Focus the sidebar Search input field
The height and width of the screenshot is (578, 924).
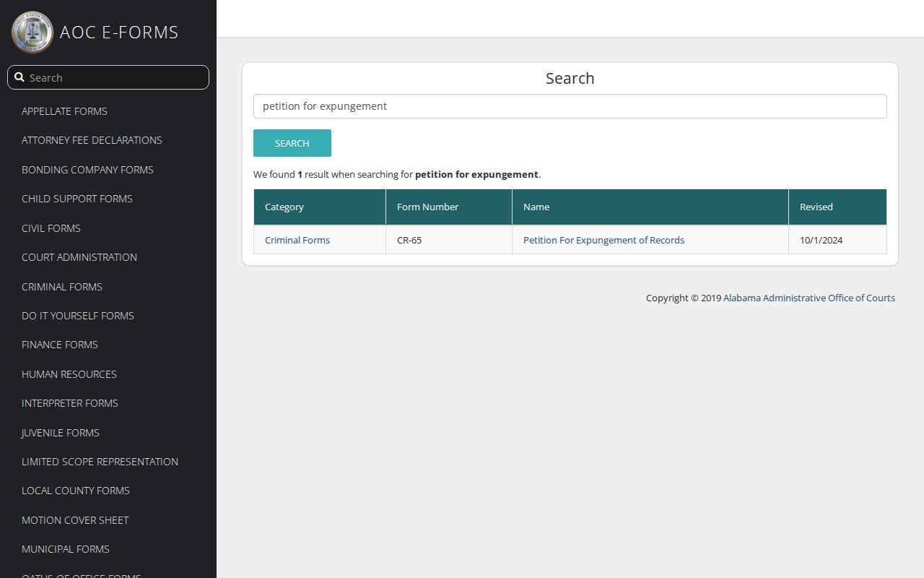click(x=108, y=77)
